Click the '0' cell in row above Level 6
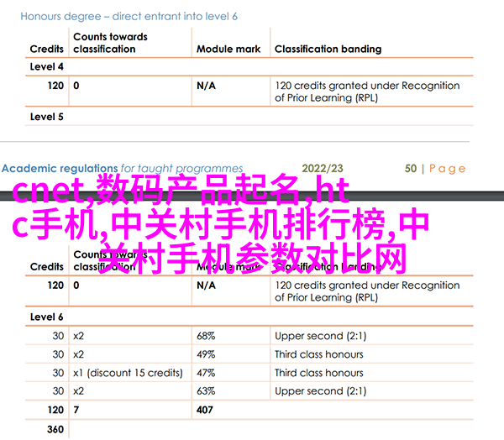The width and height of the screenshot is (504, 440). 76,285
